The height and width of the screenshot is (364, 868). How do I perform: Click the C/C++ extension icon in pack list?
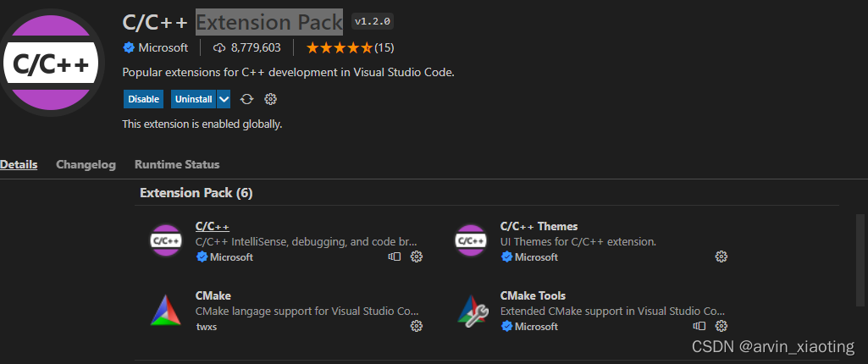[x=166, y=240]
